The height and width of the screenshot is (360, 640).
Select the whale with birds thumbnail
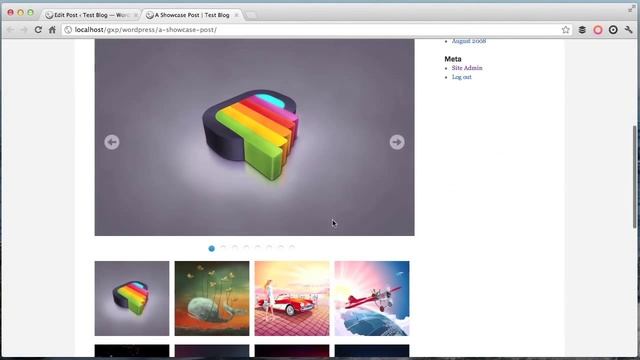click(x=212, y=298)
